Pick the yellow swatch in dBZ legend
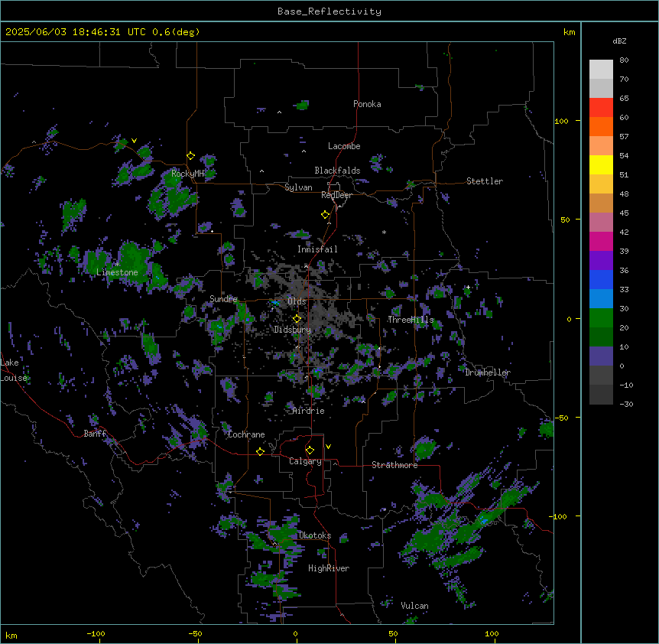The width and height of the screenshot is (659, 644). click(601, 164)
